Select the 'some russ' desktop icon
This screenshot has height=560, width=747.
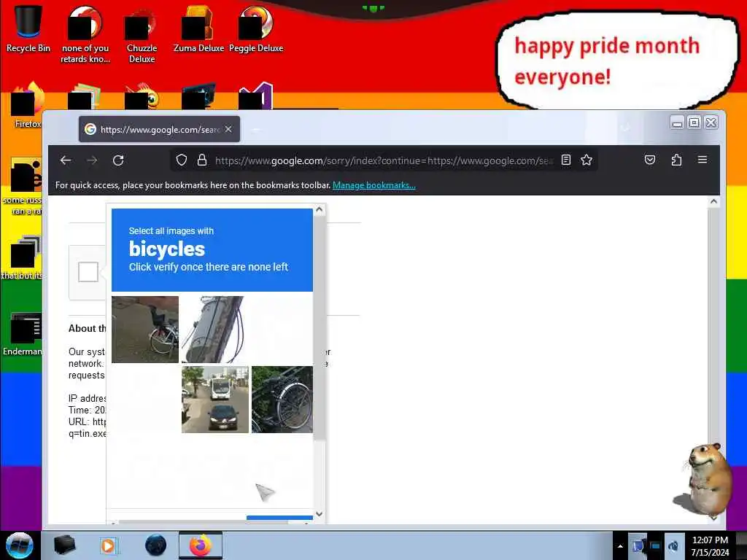(x=23, y=187)
